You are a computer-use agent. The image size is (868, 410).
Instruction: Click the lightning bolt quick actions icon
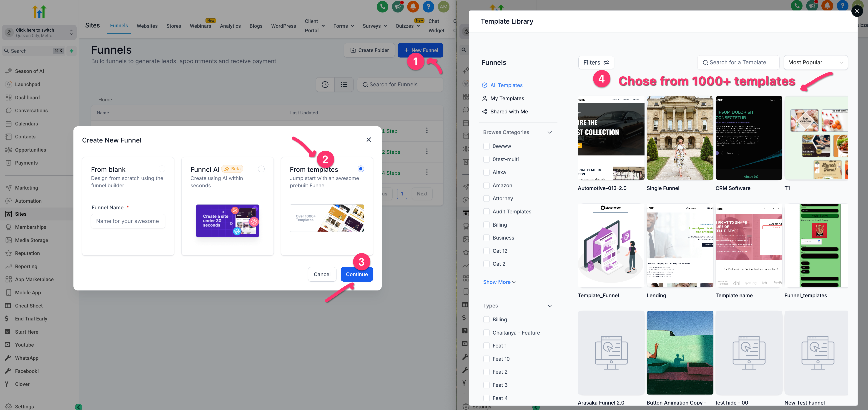click(x=71, y=51)
